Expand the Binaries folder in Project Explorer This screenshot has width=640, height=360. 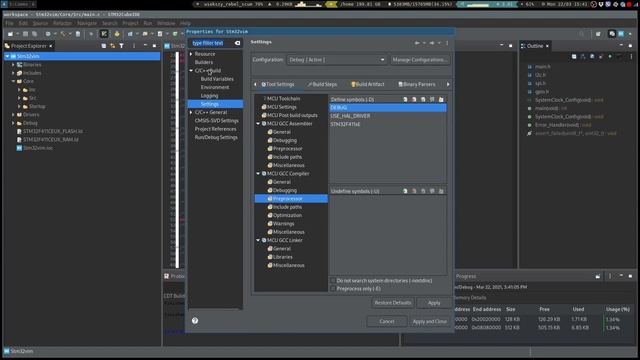click(13, 64)
